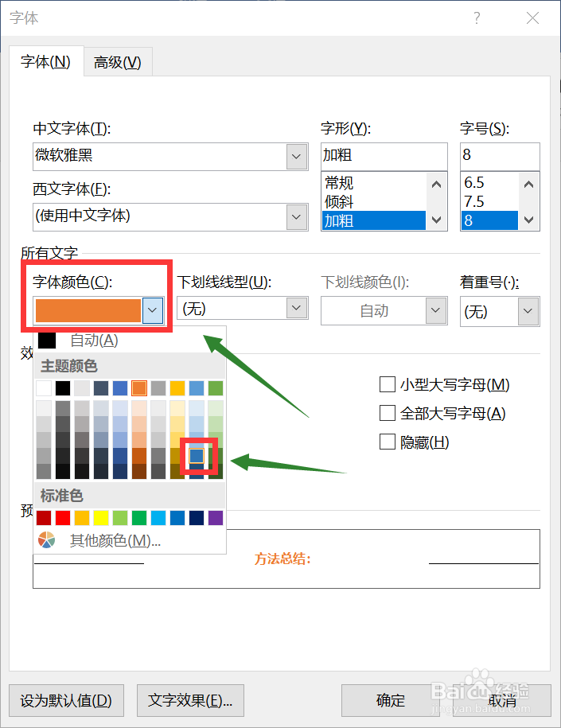Select the dark navy standard color
The image size is (561, 728).
click(197, 518)
